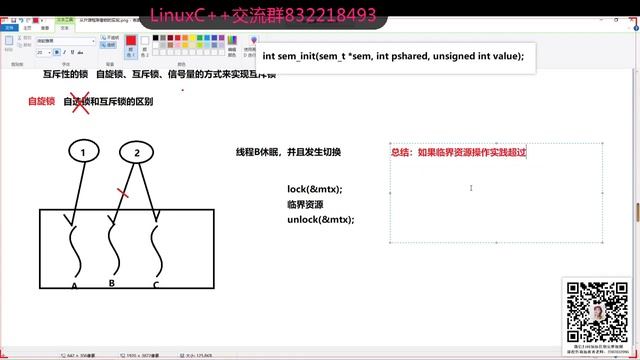Click the top-right handle of the text box
The width and height of the screenshot is (640, 360).
pos(603,143)
